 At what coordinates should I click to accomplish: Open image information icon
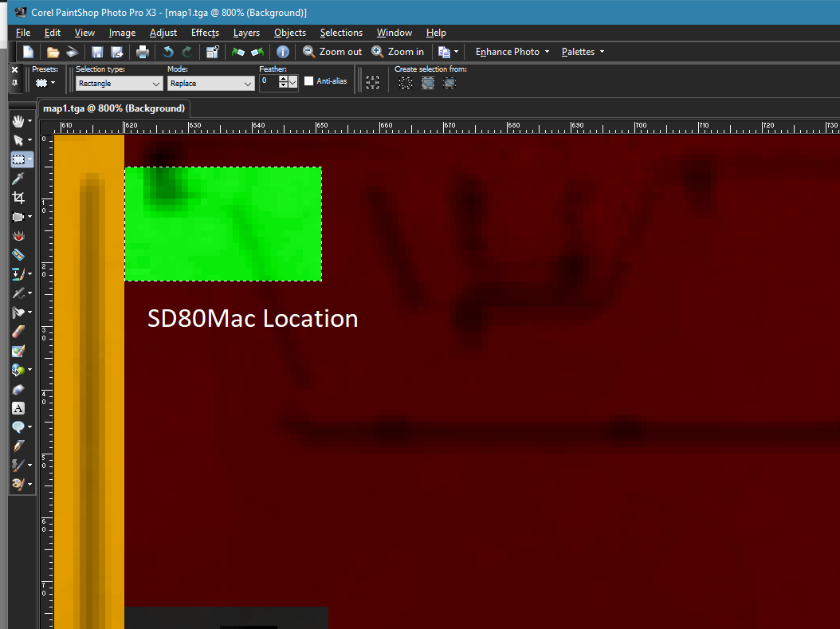(283, 52)
